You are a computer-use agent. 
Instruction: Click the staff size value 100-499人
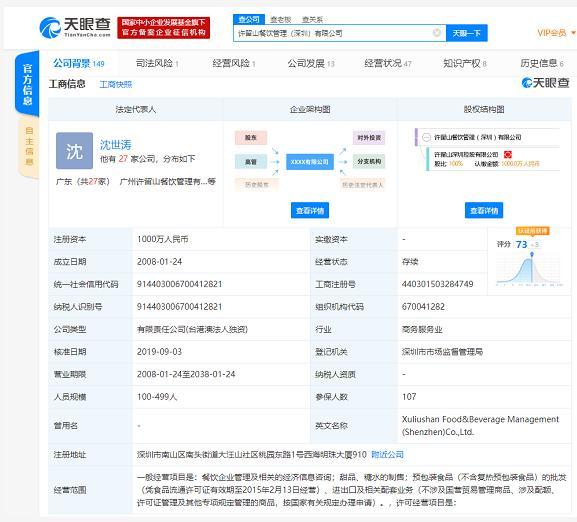tap(157, 397)
